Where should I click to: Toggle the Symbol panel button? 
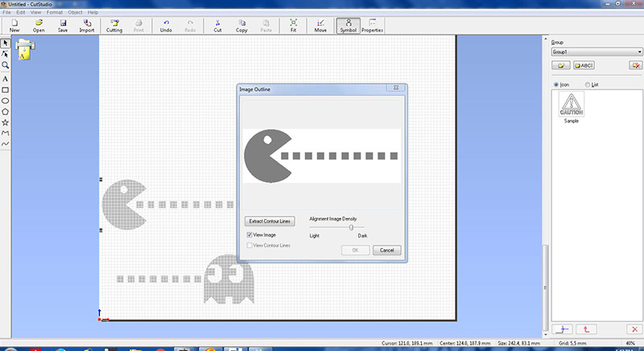pyautogui.click(x=349, y=26)
